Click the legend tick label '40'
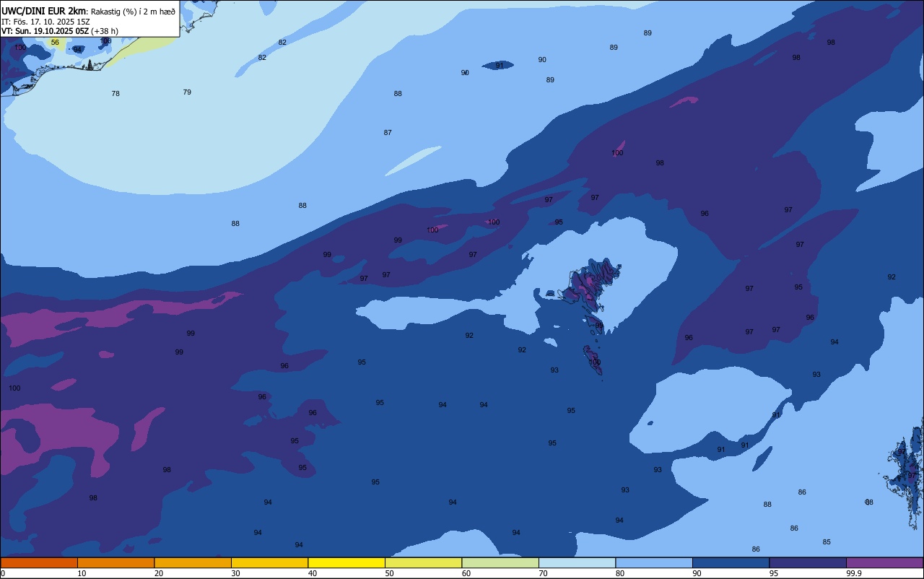The image size is (924, 579). coord(313,573)
